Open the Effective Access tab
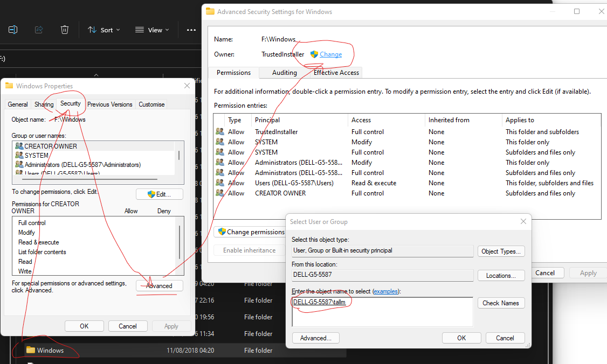607x364 pixels. tap(336, 73)
